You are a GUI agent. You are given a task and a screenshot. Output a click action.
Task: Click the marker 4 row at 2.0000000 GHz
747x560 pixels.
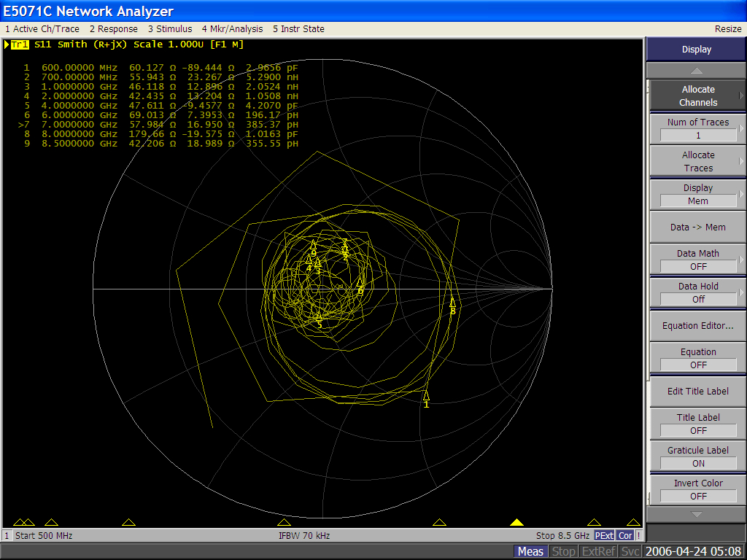pyautogui.click(x=161, y=96)
